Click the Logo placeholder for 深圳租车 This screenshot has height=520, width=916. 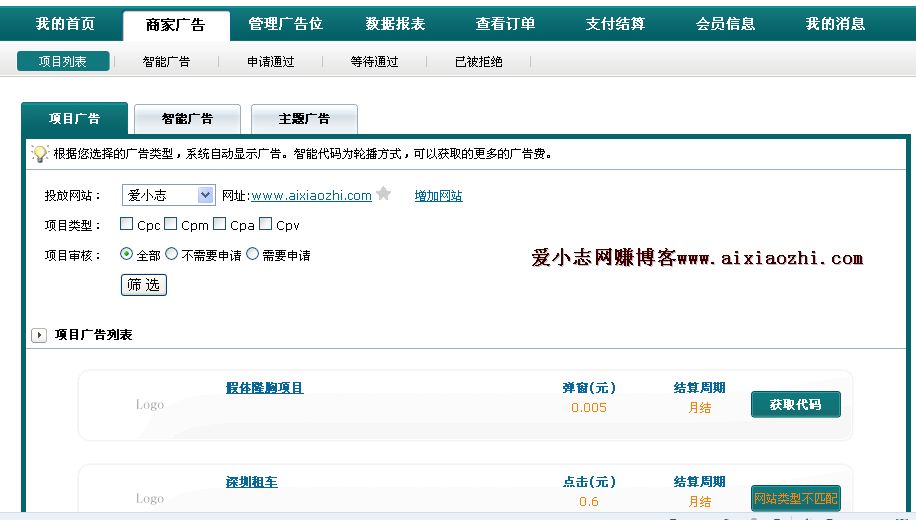point(150,499)
